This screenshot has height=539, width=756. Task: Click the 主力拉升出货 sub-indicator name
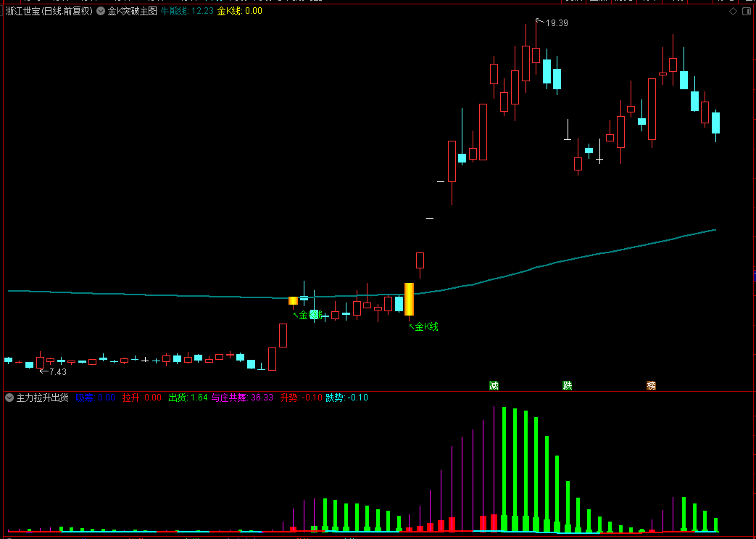coord(43,398)
